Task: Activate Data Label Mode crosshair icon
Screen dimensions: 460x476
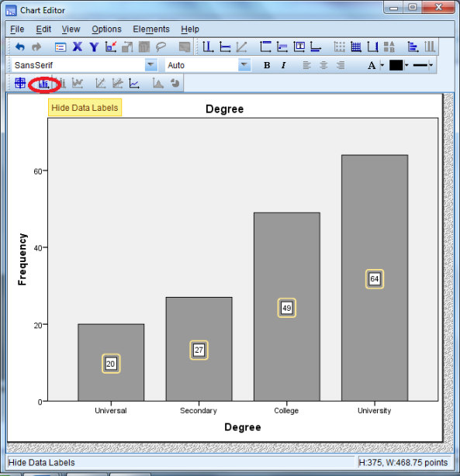Action: 20,83
